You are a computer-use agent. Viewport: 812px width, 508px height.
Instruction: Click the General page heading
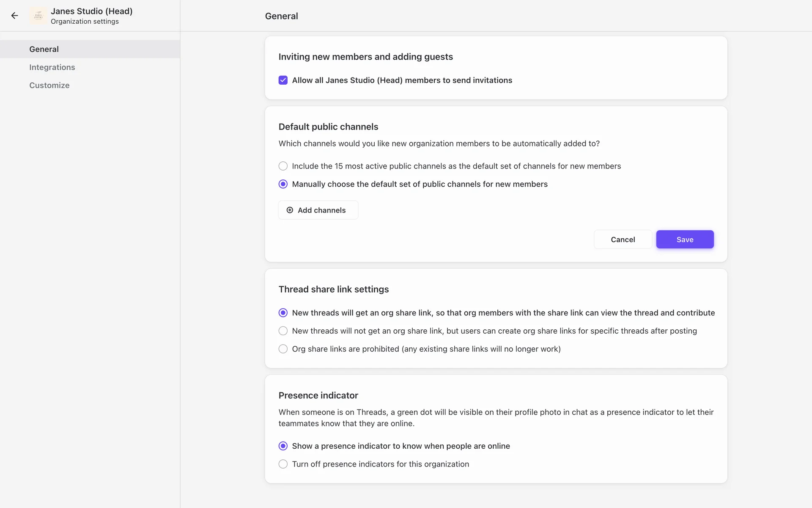tap(281, 16)
